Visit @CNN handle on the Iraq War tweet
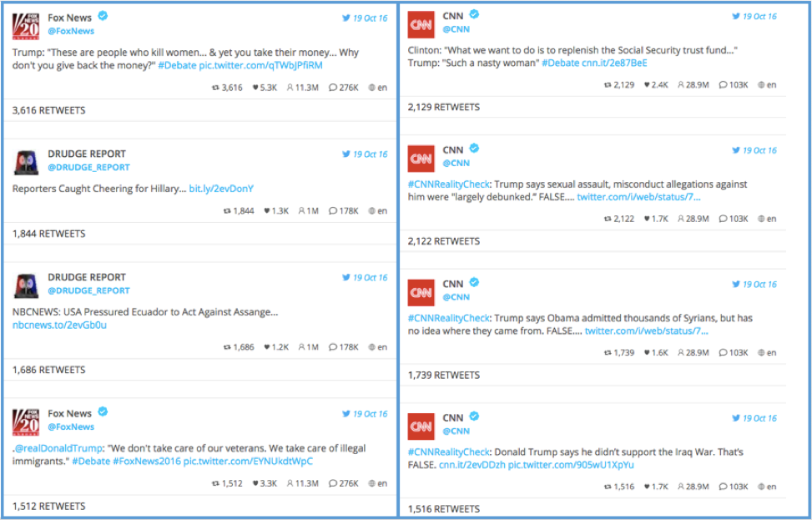Image resolution: width=812 pixels, height=520 pixels. tap(456, 431)
